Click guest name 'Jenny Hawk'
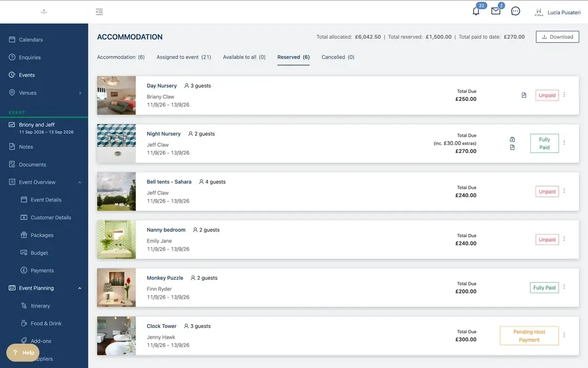The width and height of the screenshot is (588, 368). (161, 337)
